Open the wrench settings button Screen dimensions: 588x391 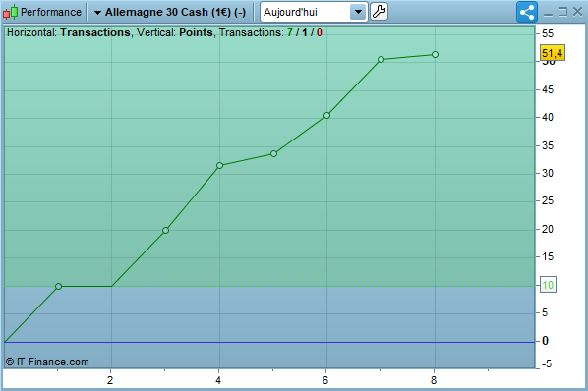(379, 12)
